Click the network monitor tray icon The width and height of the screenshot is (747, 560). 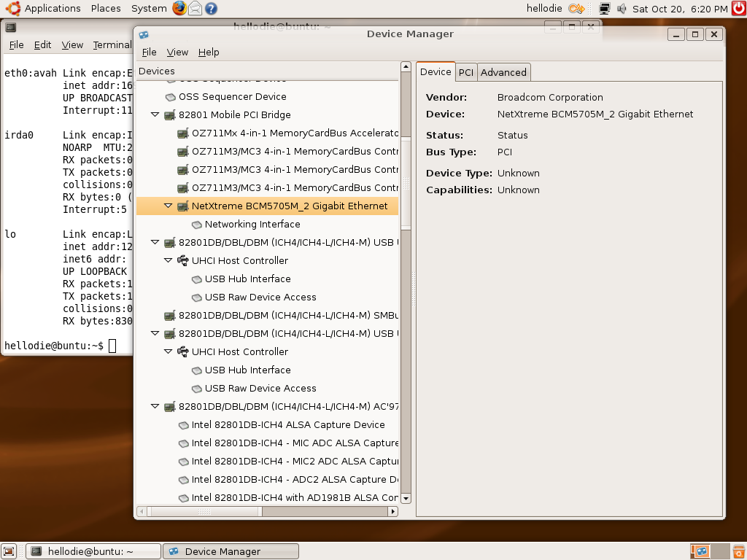[x=604, y=9]
